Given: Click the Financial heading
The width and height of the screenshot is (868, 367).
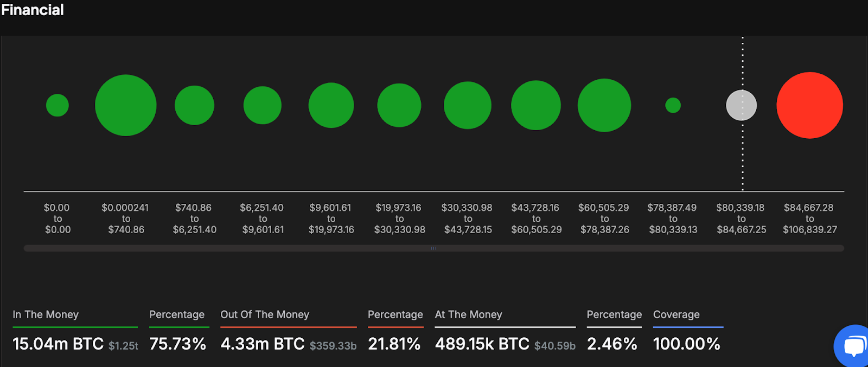Looking at the screenshot, I should (33, 10).
